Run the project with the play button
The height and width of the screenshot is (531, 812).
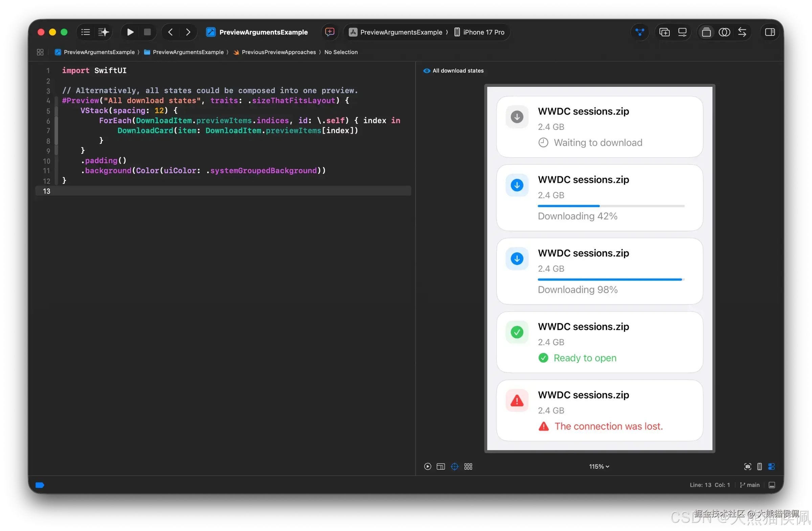pos(130,32)
